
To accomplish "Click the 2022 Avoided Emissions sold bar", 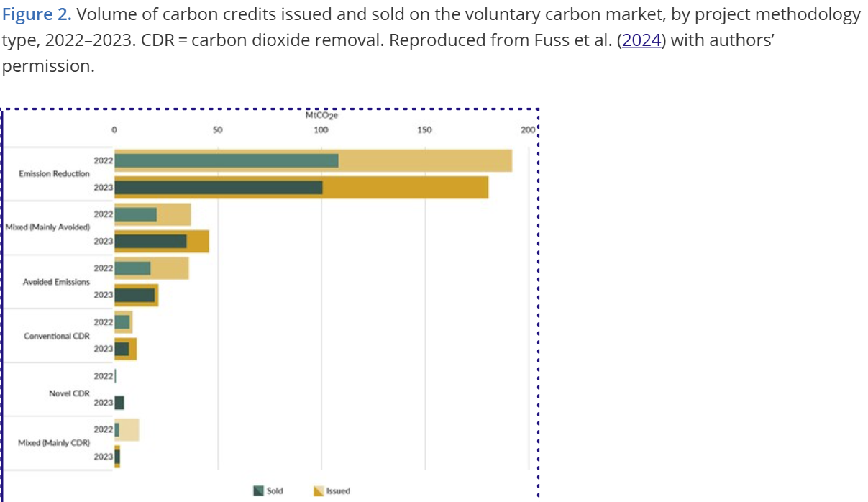I will (132, 268).
